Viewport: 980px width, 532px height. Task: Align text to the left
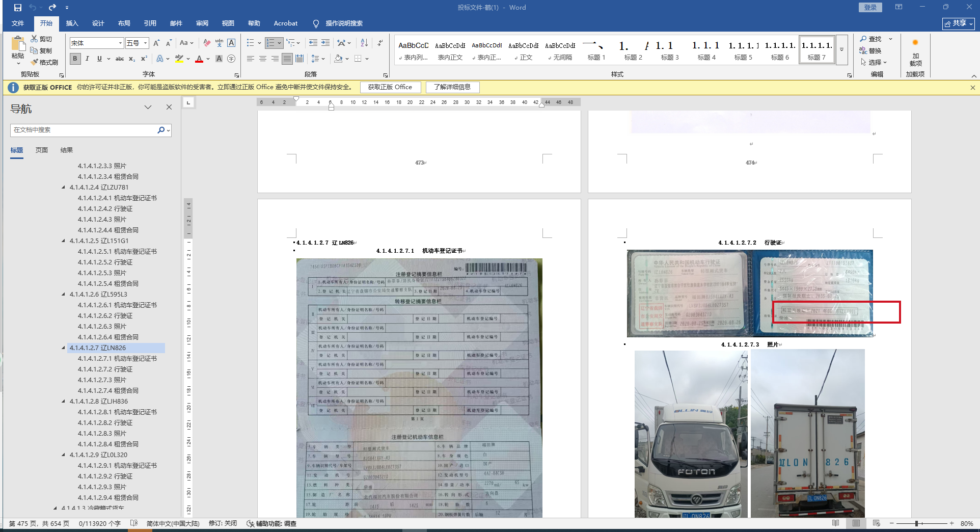point(250,59)
